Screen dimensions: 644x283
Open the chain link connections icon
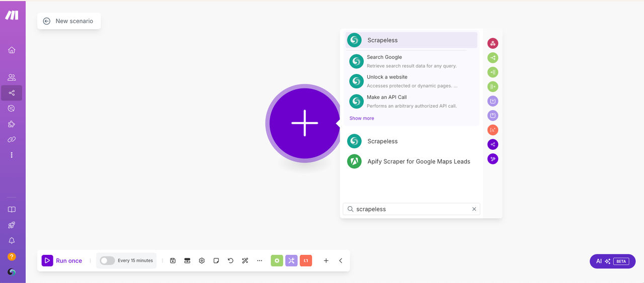[x=12, y=139]
